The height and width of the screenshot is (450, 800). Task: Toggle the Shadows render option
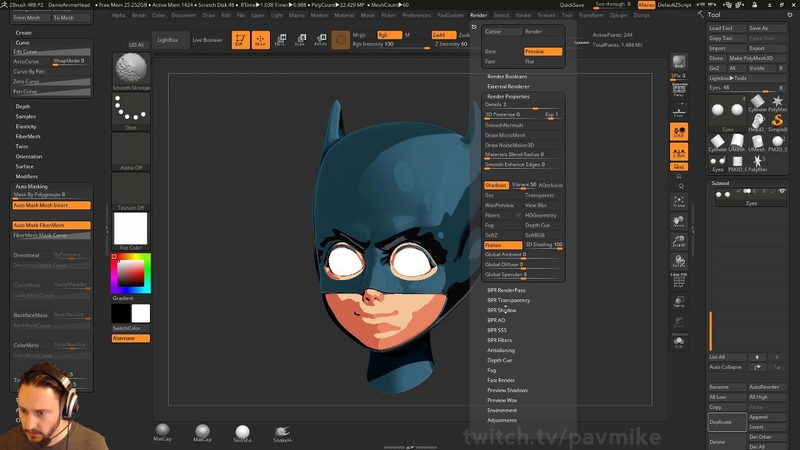496,185
